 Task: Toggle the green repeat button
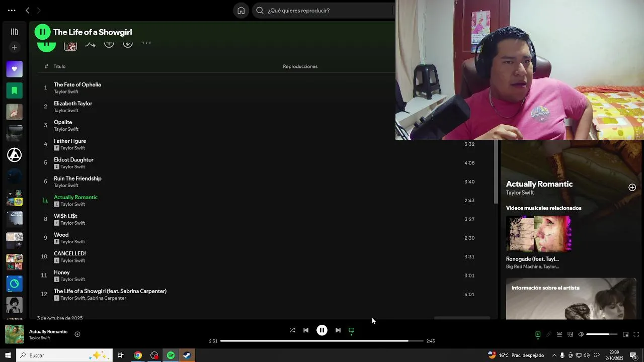[x=352, y=330]
